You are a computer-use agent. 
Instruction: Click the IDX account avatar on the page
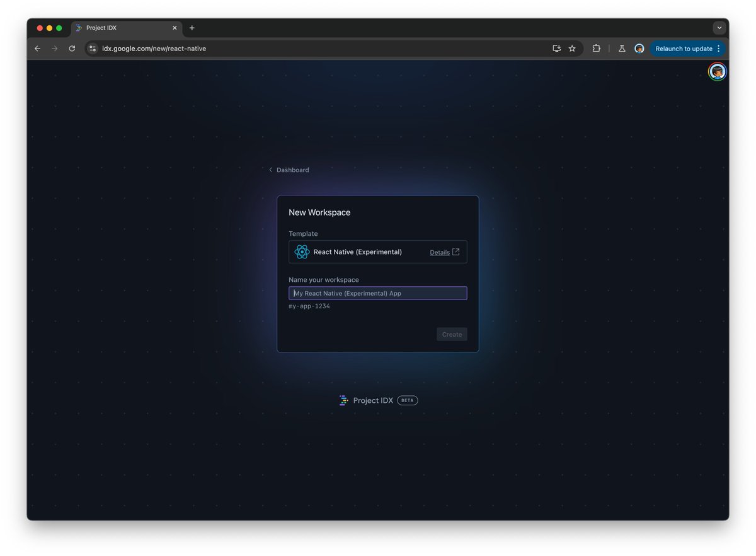pyautogui.click(x=717, y=71)
